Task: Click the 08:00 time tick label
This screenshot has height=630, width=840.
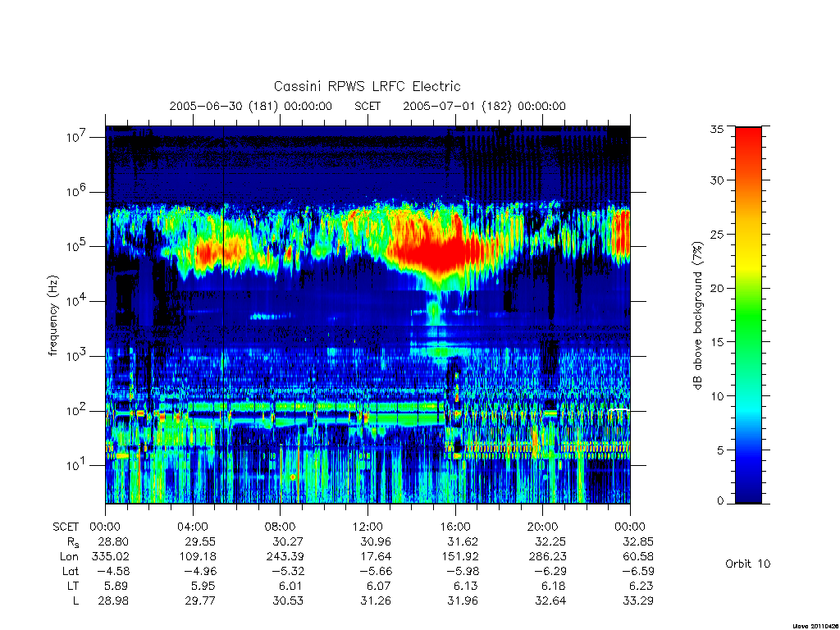Action: click(281, 527)
